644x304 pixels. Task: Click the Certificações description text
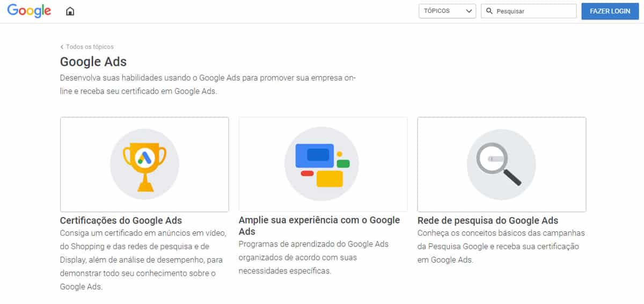click(143, 260)
